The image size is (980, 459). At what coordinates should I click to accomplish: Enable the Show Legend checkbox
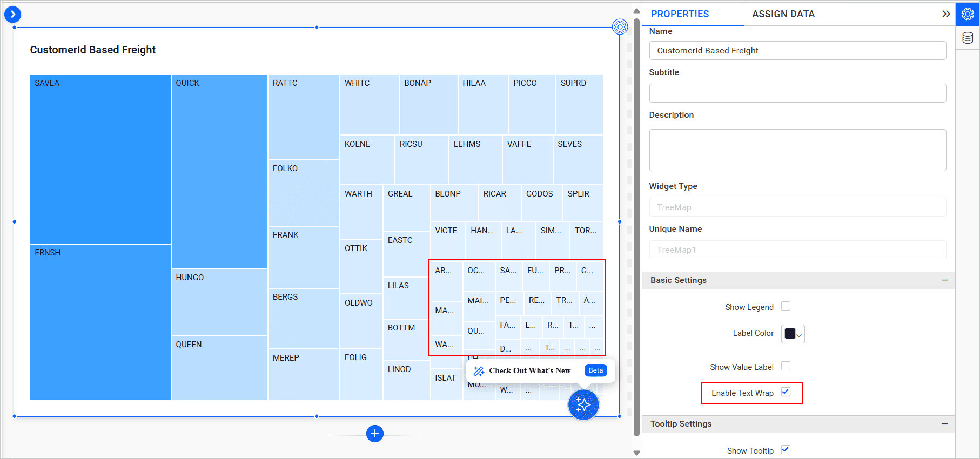coord(786,306)
